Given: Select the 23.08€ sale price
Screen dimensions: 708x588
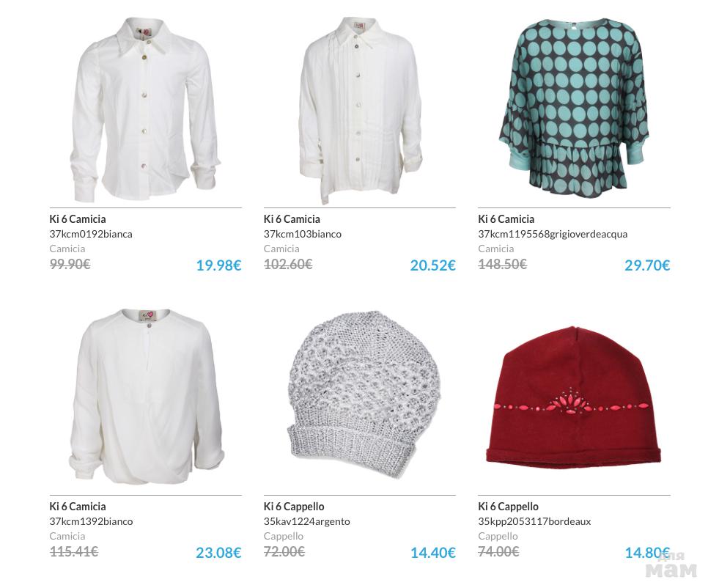Looking at the screenshot, I should tap(219, 552).
